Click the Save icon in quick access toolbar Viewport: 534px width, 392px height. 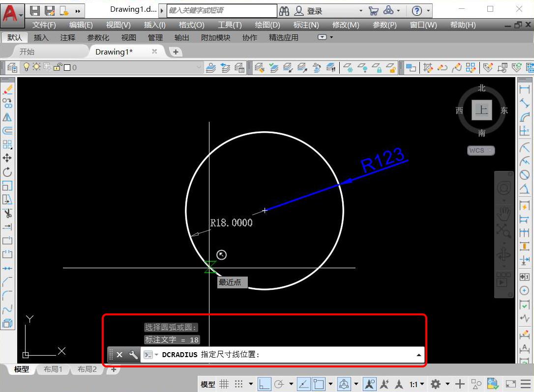[35, 10]
